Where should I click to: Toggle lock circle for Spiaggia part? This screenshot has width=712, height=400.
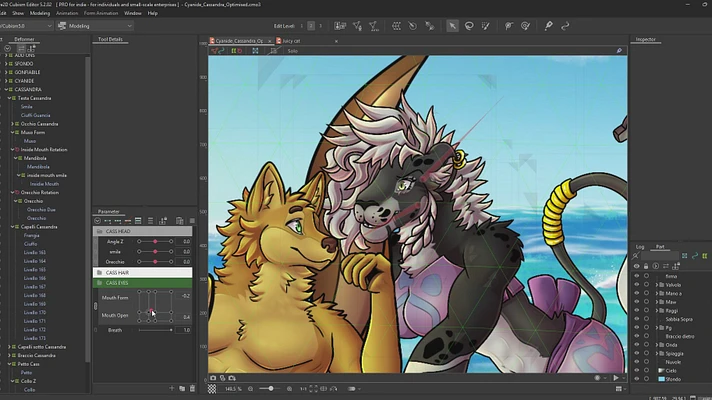click(646, 353)
